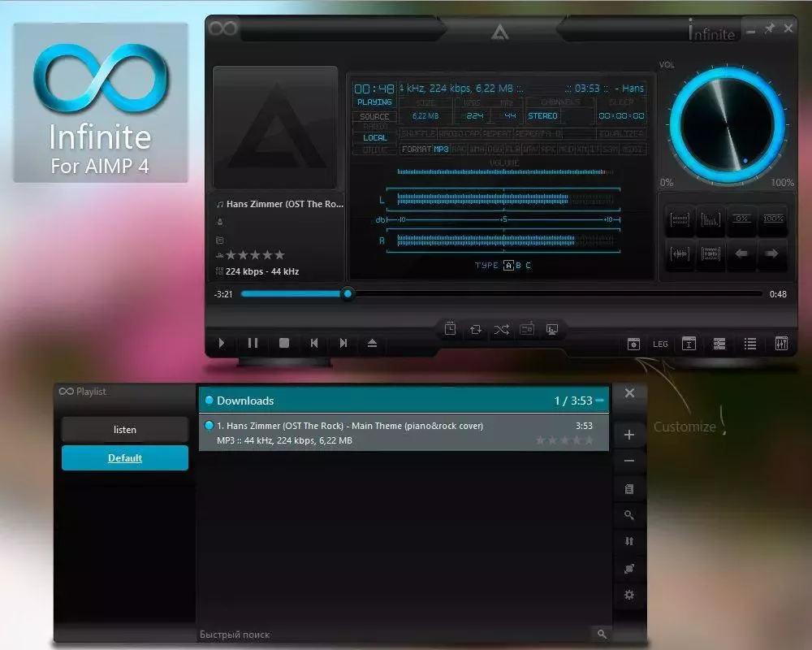Toggle the playlist list-view icon in player
Viewport: 812px width, 650px height.
tap(750, 344)
